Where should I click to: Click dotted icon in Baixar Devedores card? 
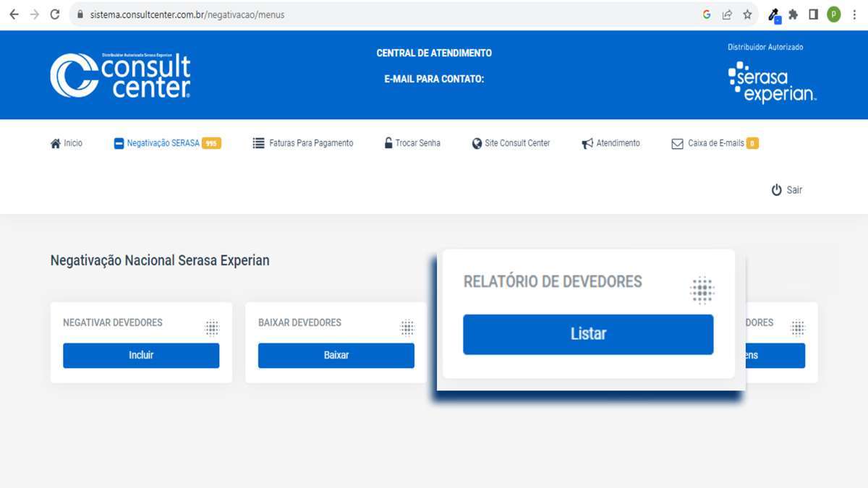[407, 328]
